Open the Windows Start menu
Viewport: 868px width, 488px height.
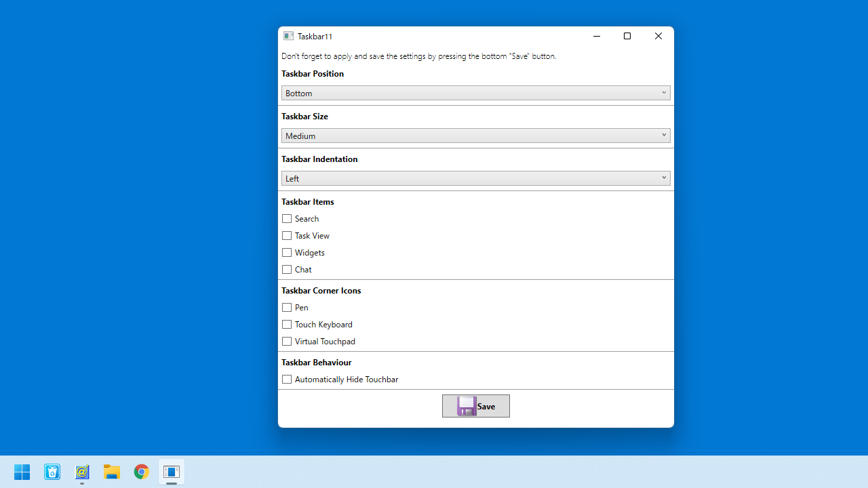click(22, 472)
